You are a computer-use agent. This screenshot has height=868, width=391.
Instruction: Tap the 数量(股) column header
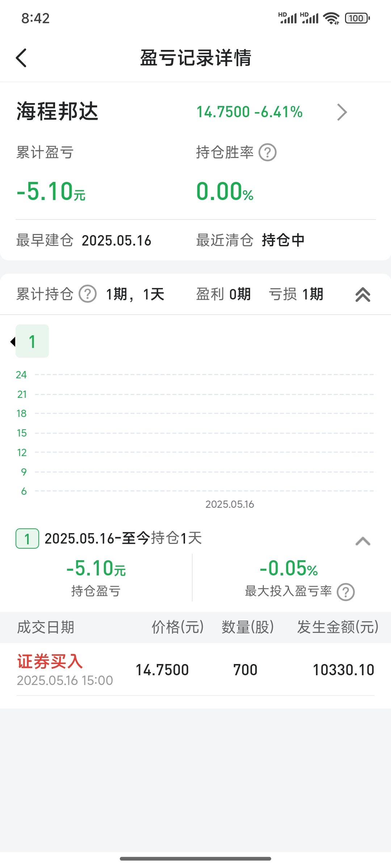tap(248, 627)
